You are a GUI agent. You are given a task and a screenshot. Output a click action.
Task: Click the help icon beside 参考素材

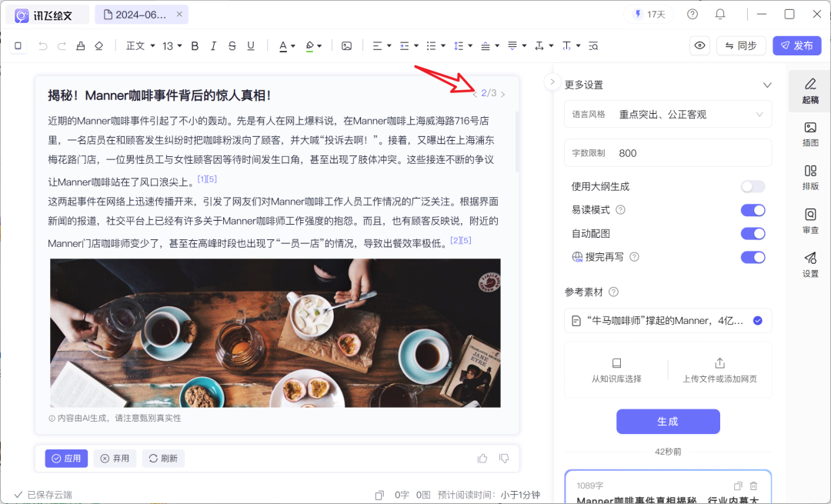(614, 292)
